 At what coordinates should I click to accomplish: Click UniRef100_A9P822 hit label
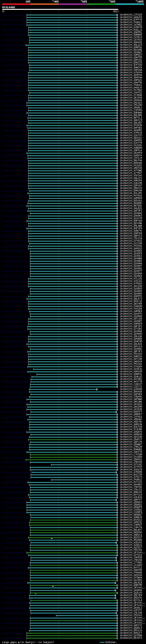(131, 80)
